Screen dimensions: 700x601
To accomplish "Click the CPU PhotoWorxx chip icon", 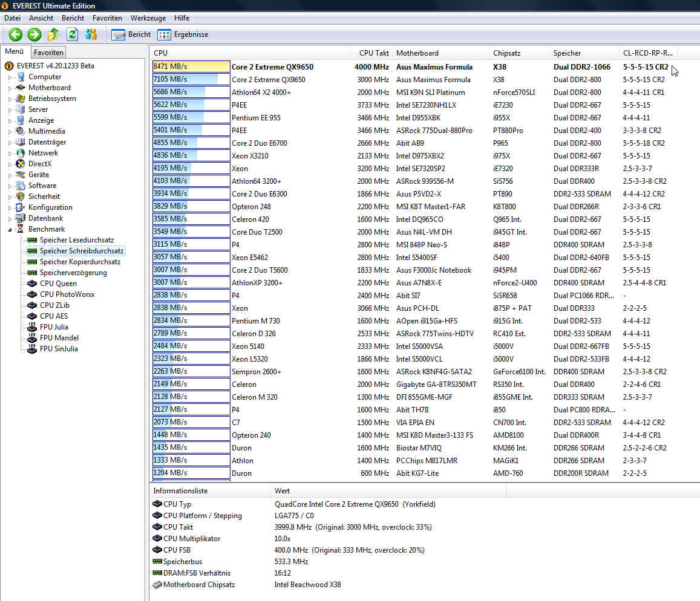I will 31,294.
